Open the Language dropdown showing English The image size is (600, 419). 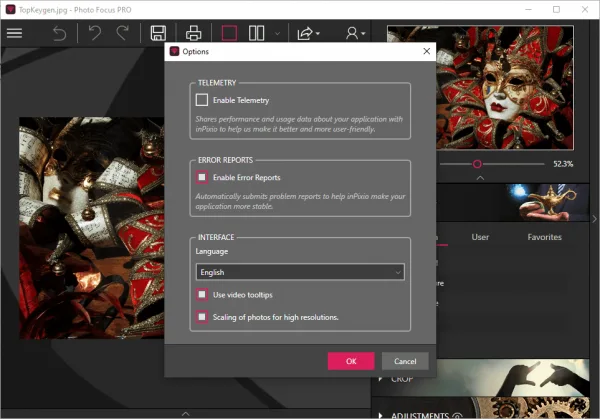point(300,272)
